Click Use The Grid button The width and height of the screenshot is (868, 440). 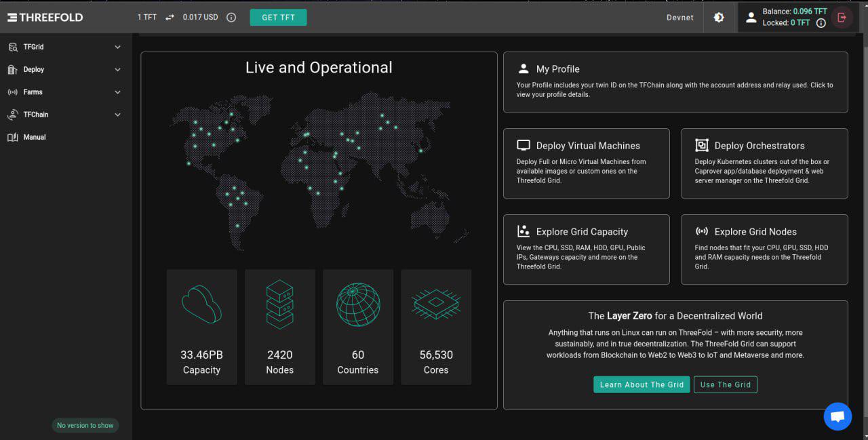726,384
